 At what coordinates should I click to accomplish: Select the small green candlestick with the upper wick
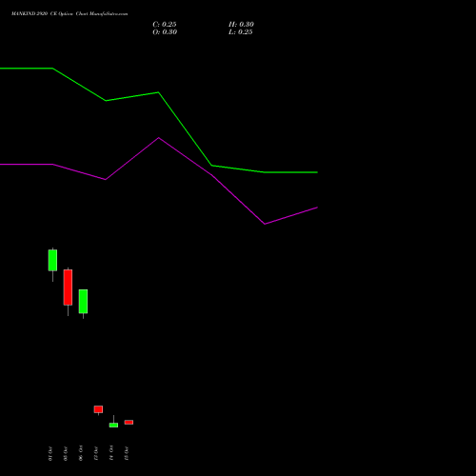113,425
